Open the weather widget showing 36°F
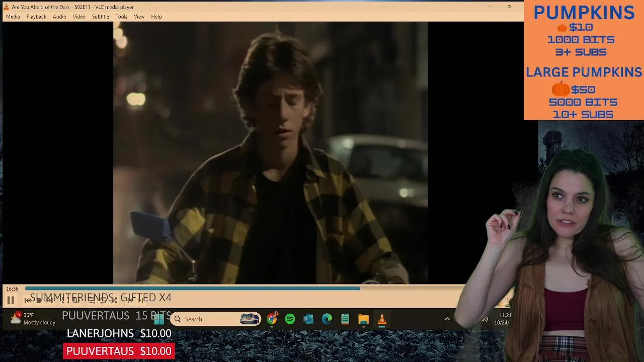This screenshot has width=644, height=362. 33,319
